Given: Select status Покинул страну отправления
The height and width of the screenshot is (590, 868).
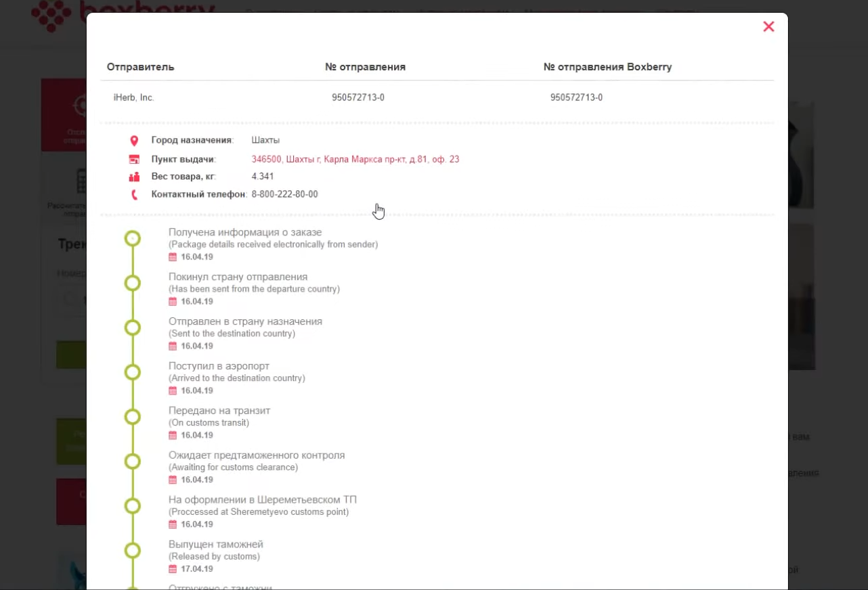Looking at the screenshot, I should tap(238, 277).
